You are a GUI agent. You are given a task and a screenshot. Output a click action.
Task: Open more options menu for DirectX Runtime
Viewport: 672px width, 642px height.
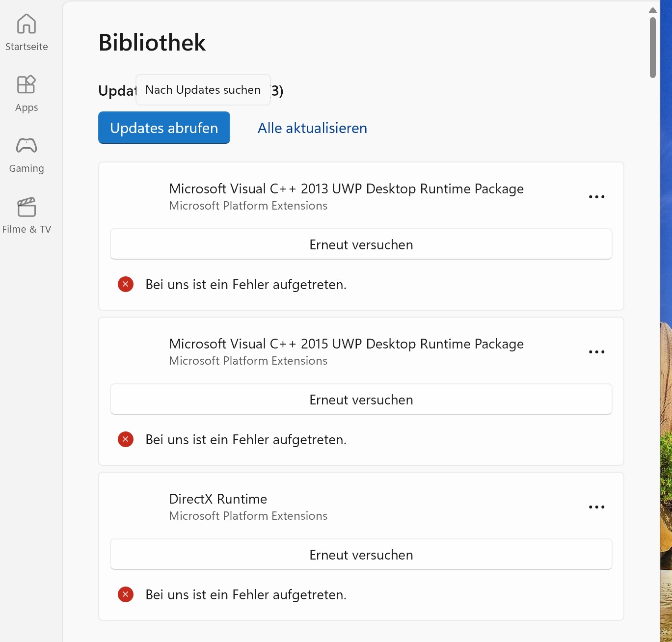(x=596, y=507)
